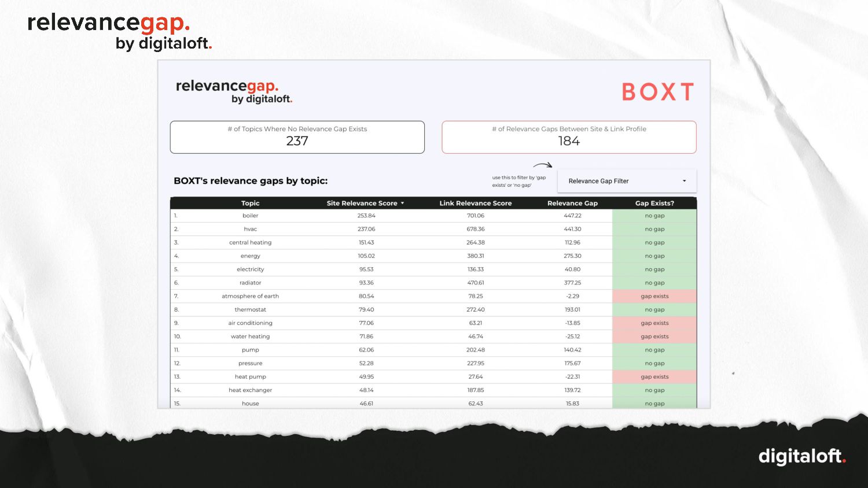The height and width of the screenshot is (488, 868).
Task: Select the 'central heating' topic cell
Action: pos(250,242)
